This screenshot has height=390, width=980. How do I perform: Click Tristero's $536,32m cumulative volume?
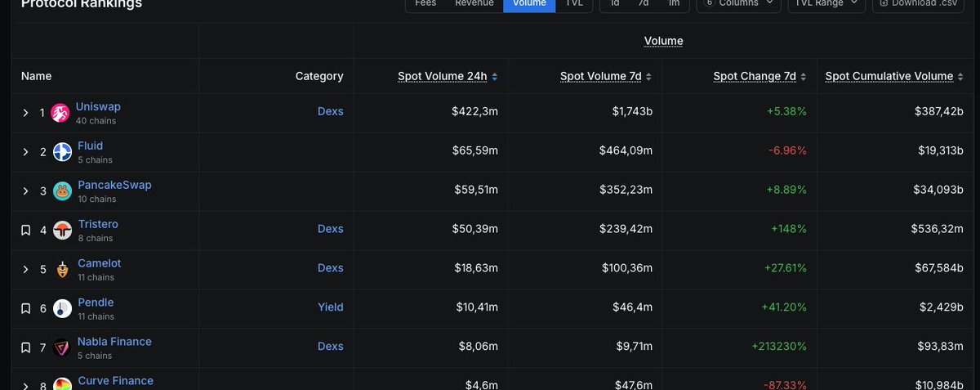point(938,229)
